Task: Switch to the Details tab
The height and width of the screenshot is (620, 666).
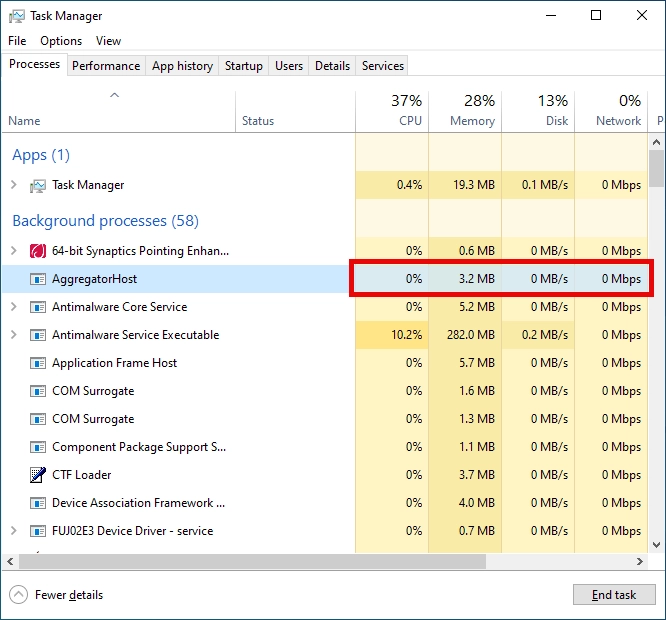Action: [x=333, y=66]
